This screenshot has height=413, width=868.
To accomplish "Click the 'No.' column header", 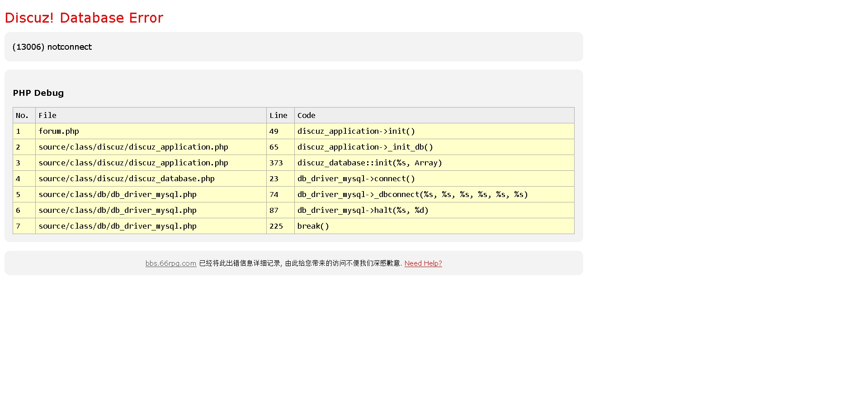I will (x=24, y=115).
